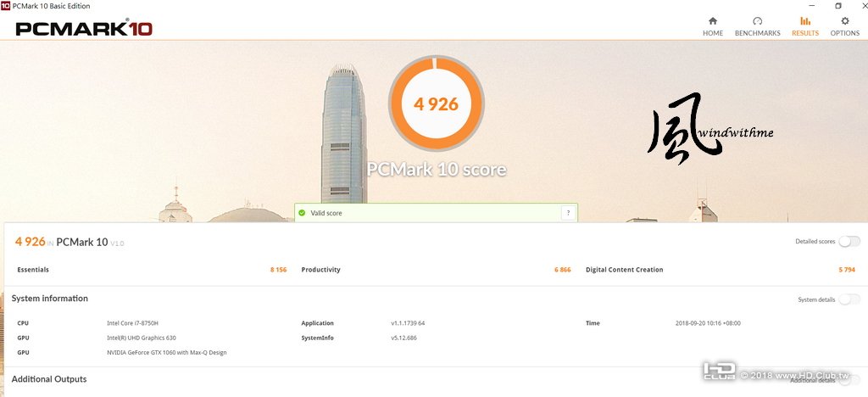Click the Essentials label
The height and width of the screenshot is (397, 868).
click(33, 270)
